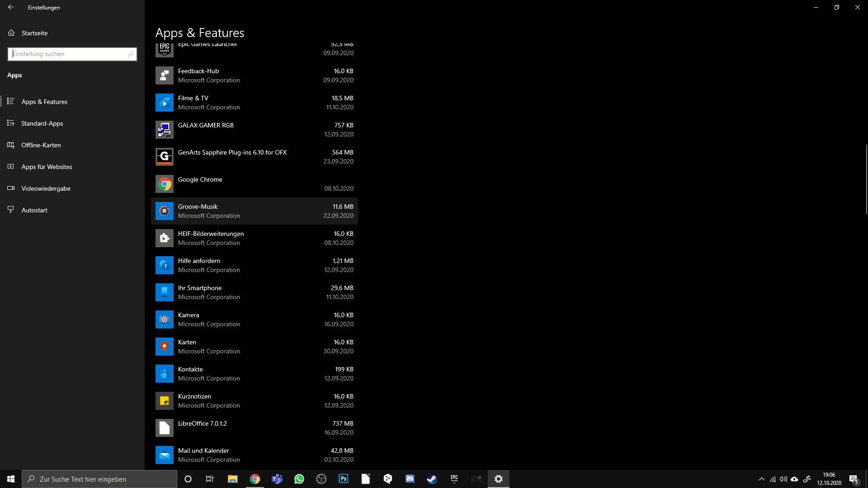Click the Kamera app icon
The image size is (868, 488).
(164, 319)
